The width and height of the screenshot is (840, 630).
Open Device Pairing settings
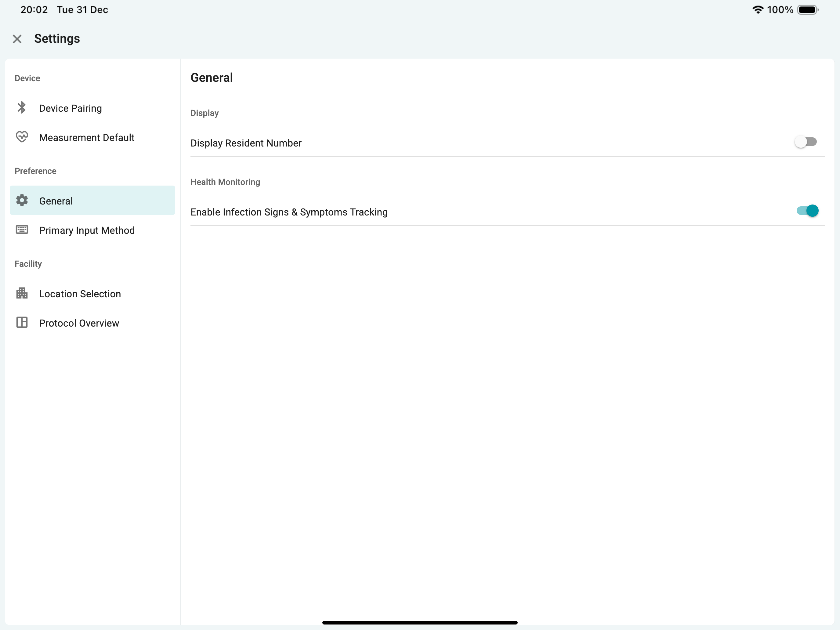pyautogui.click(x=92, y=108)
